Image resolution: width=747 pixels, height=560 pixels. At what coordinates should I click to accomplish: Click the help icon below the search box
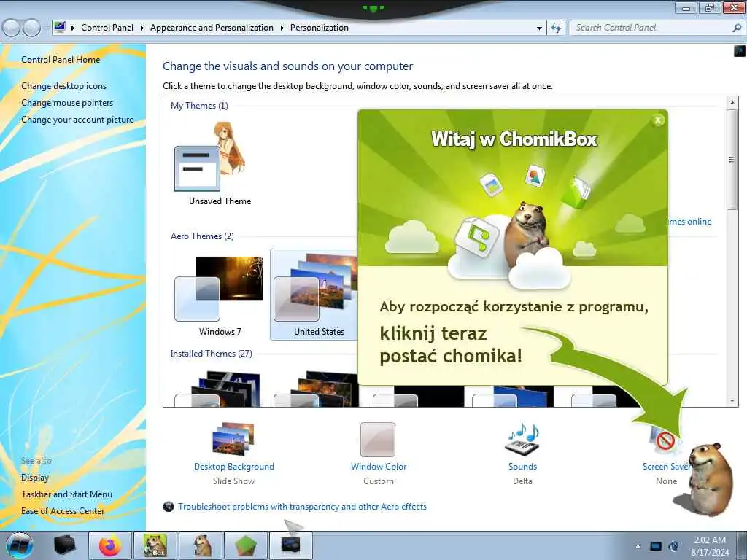pos(740,50)
